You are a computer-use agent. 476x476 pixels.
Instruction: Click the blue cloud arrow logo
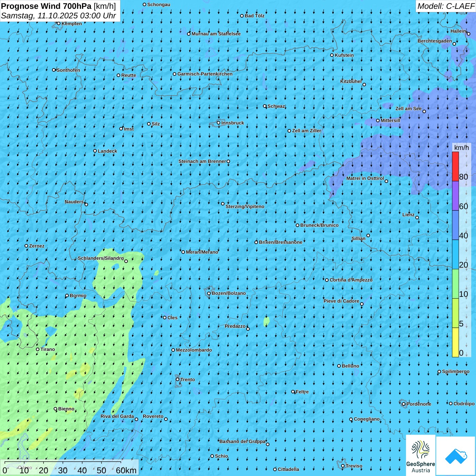point(456,456)
